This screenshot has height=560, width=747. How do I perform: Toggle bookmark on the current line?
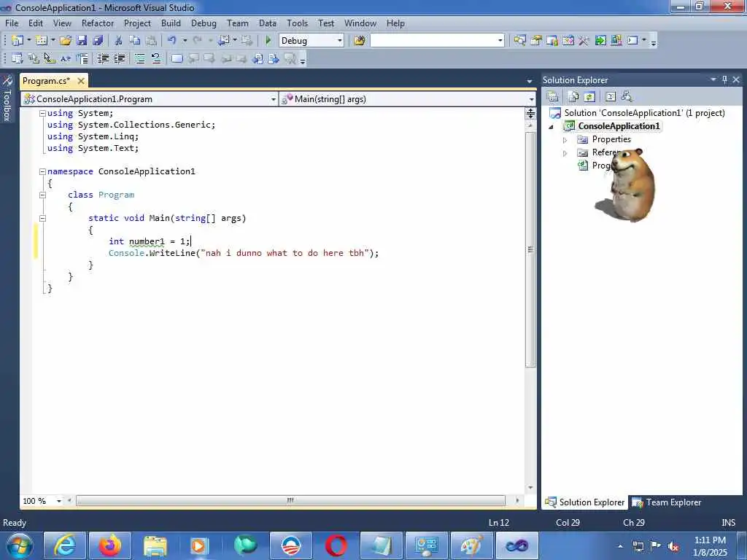click(x=177, y=58)
